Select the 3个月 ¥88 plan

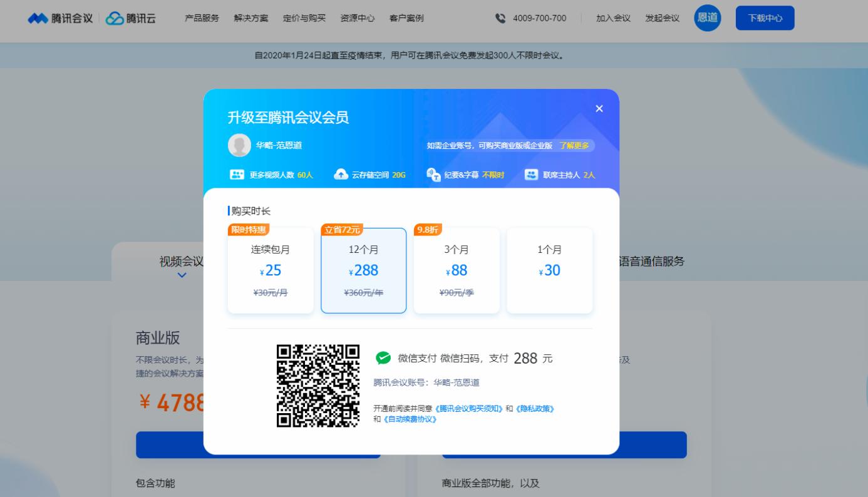[457, 270]
